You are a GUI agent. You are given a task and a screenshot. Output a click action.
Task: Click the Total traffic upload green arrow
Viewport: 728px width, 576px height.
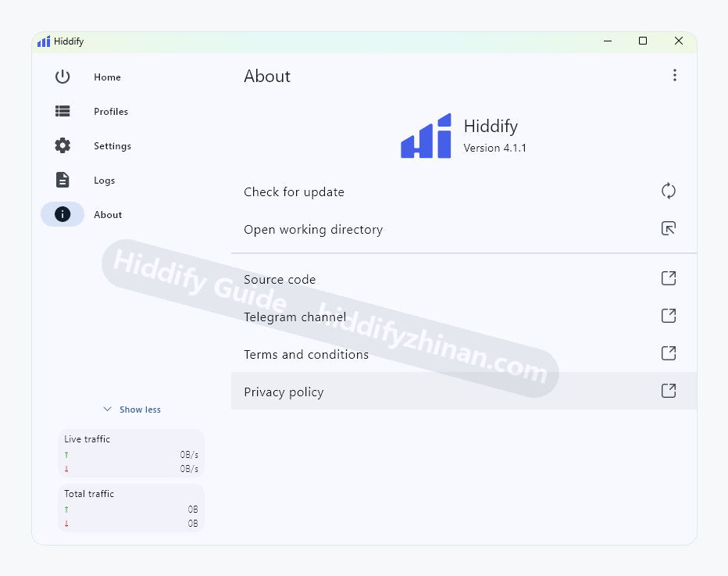(x=66, y=510)
